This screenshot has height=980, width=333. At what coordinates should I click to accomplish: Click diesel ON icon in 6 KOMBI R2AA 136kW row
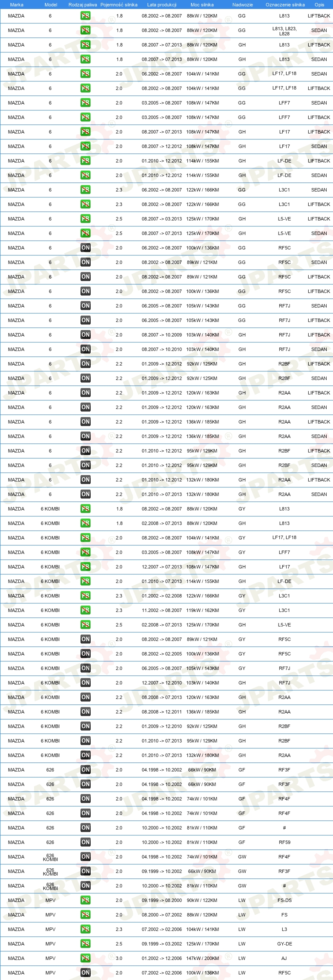[x=85, y=712]
